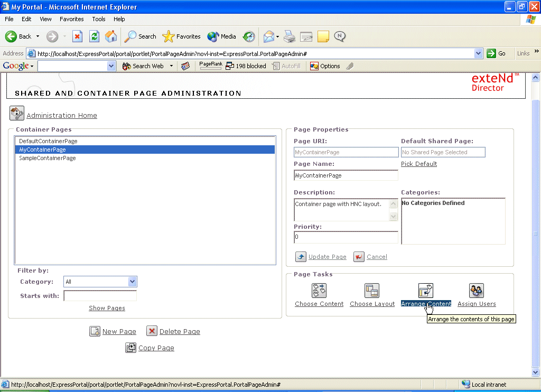The image size is (541, 392).
Task: Click the Arrange Content icon
Action: 425,291
